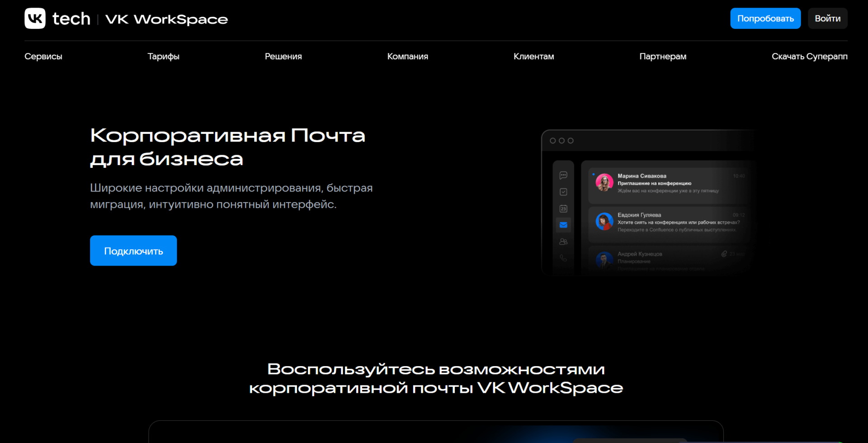Open the Тарифы menu item

click(x=164, y=57)
